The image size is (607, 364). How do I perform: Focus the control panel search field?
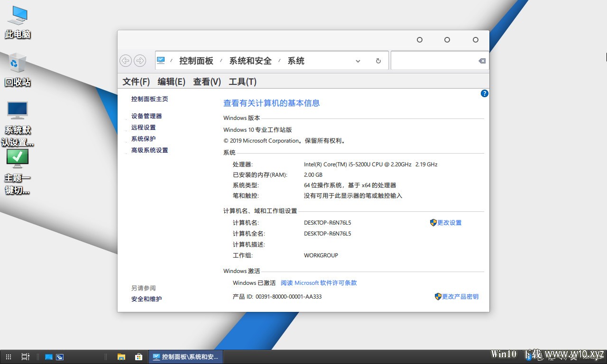pyautogui.click(x=434, y=61)
